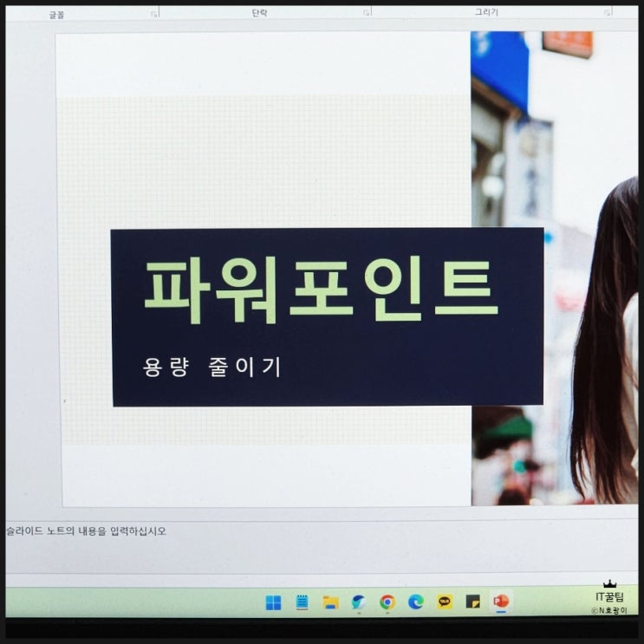The height and width of the screenshot is (644, 644).
Task: Select the street photo on the slide
Action: coord(555,268)
